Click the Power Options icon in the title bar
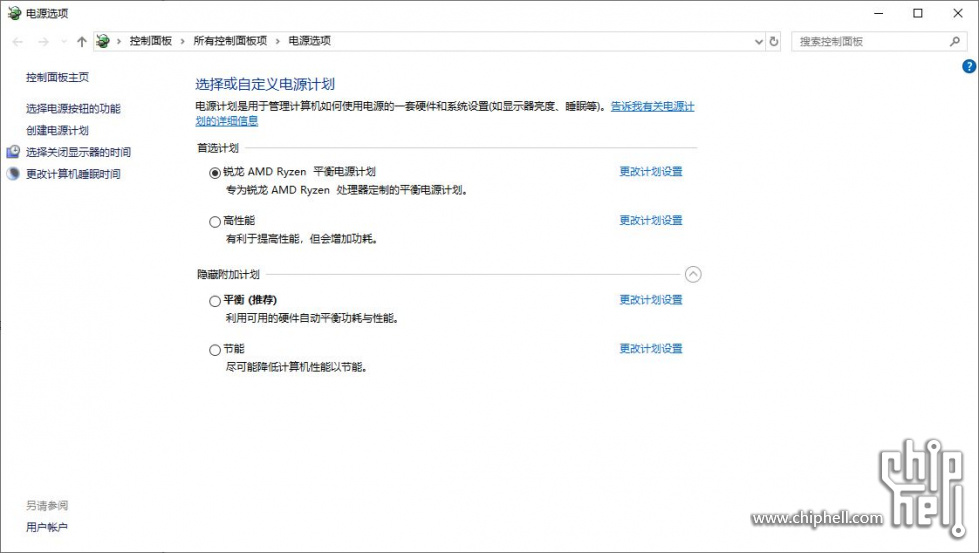979x553 pixels. (14, 13)
